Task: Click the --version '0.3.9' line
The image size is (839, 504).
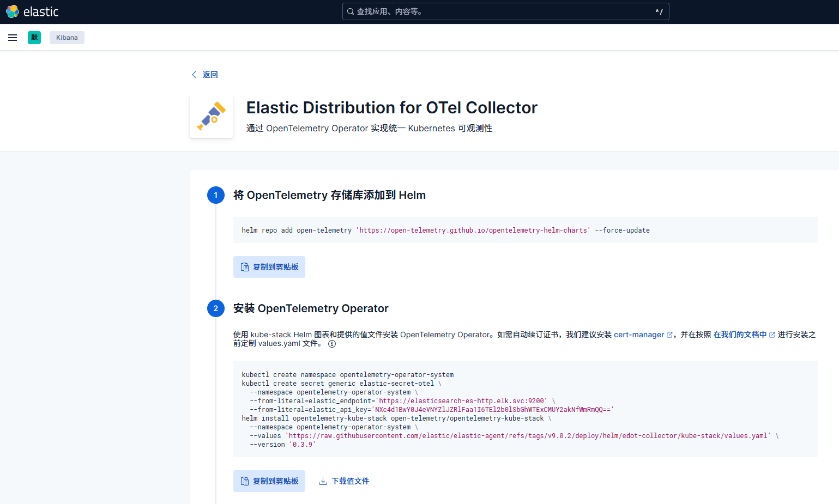Action: (283, 445)
